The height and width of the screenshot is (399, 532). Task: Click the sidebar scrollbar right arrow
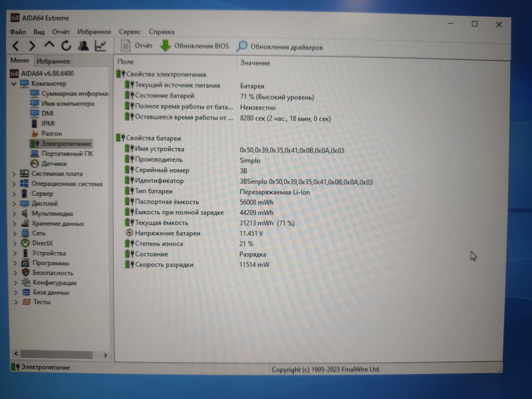(x=105, y=355)
